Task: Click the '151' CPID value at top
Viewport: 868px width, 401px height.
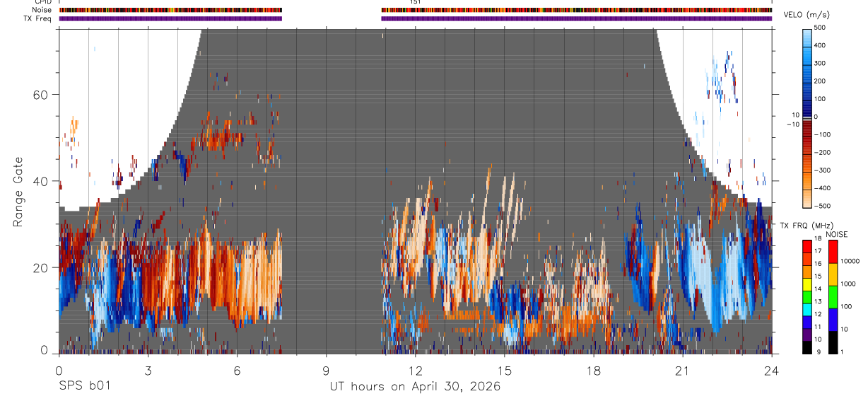Action: pyautogui.click(x=415, y=2)
